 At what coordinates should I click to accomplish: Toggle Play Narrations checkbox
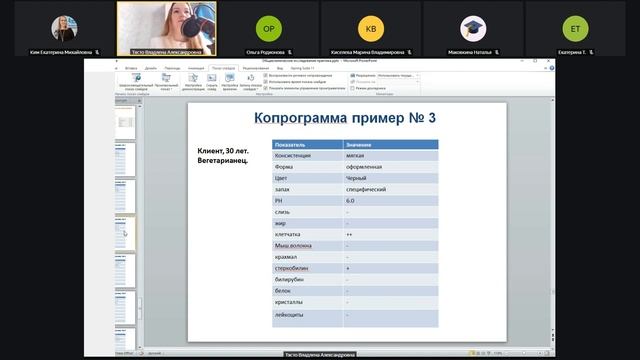[266, 76]
